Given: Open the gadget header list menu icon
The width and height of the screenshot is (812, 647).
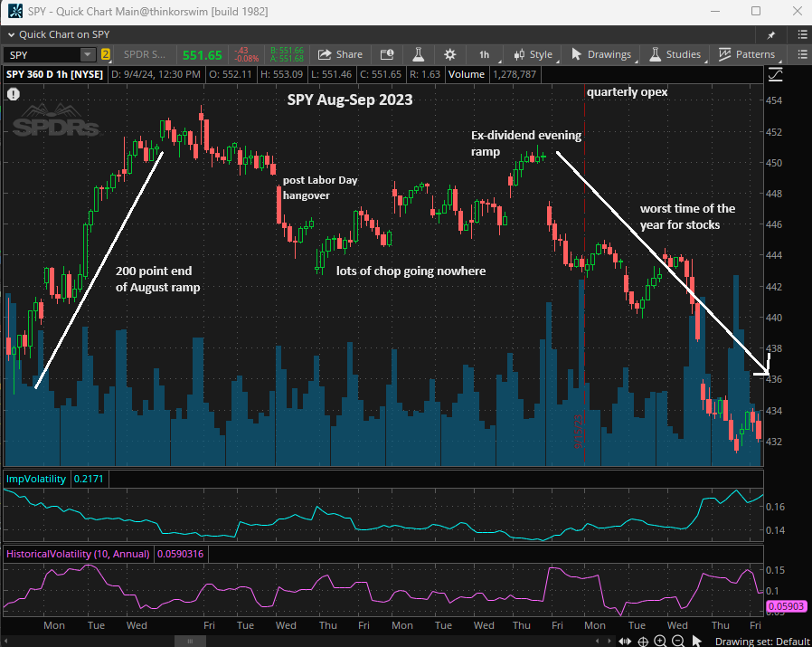Looking at the screenshot, I should coord(803,34).
